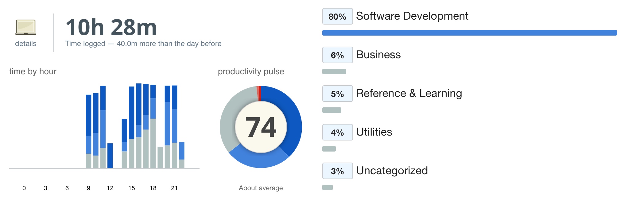Viewport: 644px width, 200px height.
Task: Click the 10h 28m time logged heading
Action: 111,27
